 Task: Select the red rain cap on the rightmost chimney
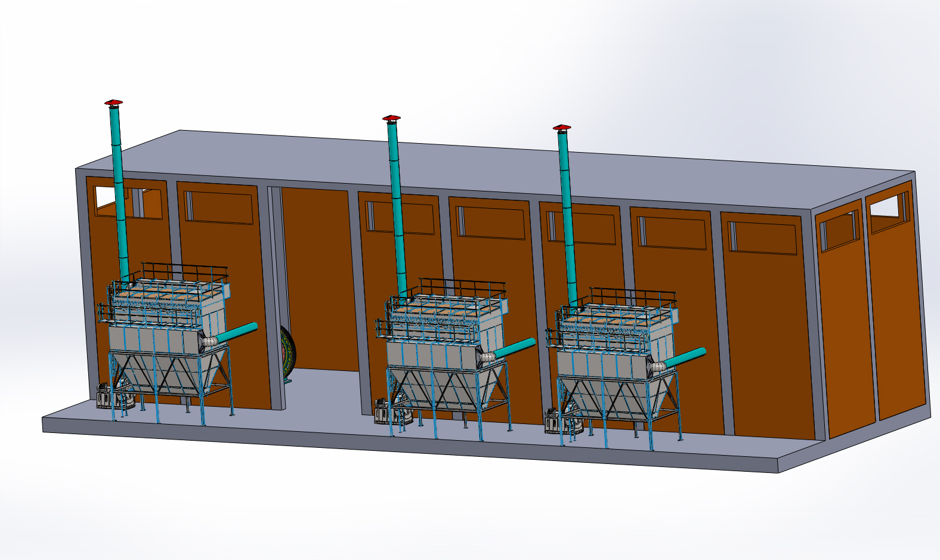point(561,128)
